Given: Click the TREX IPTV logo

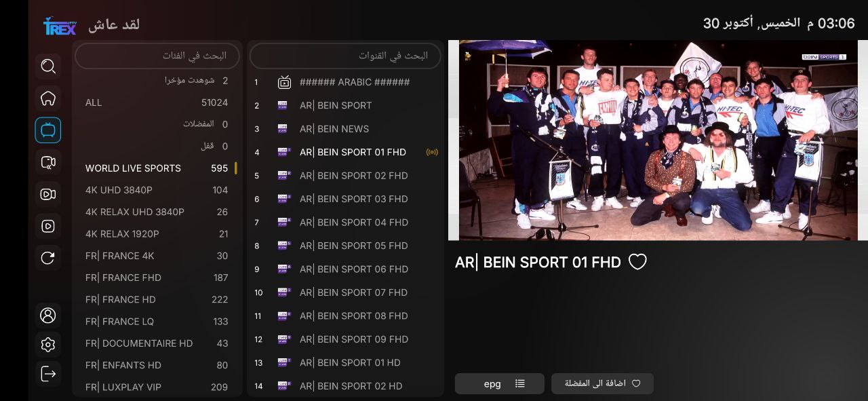Looking at the screenshot, I should pos(60,26).
